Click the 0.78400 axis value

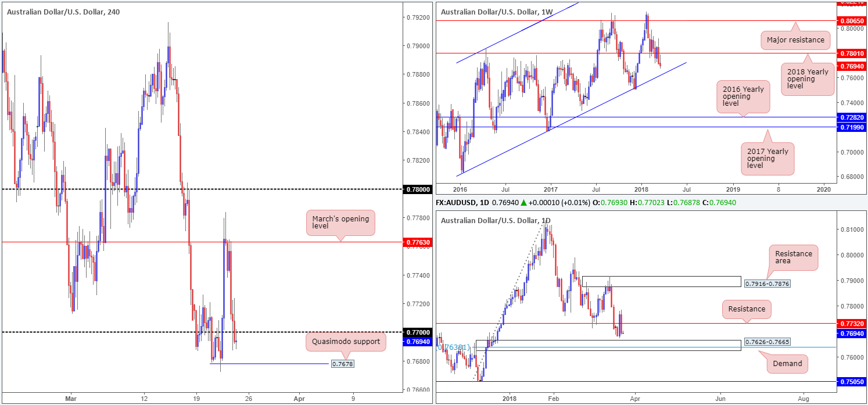(418, 132)
